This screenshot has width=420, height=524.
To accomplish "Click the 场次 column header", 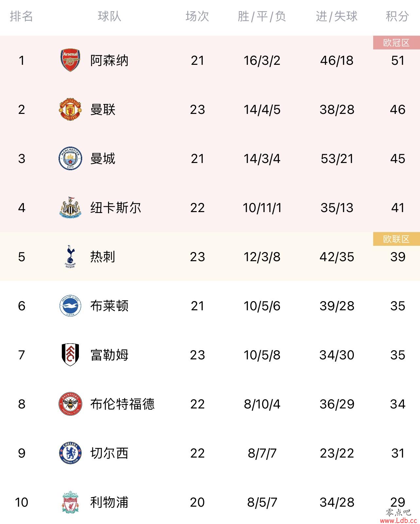I will click(197, 16).
